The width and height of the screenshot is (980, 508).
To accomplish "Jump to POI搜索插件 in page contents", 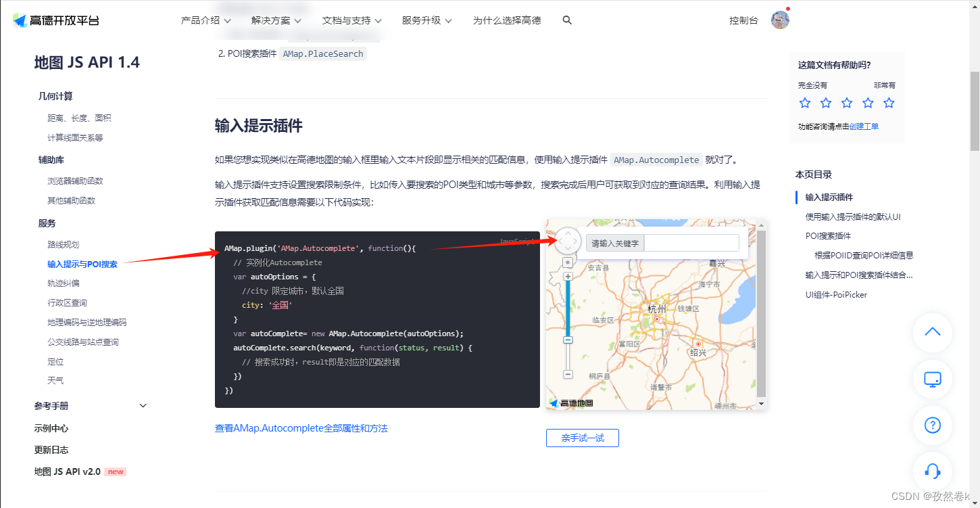I will click(x=828, y=235).
